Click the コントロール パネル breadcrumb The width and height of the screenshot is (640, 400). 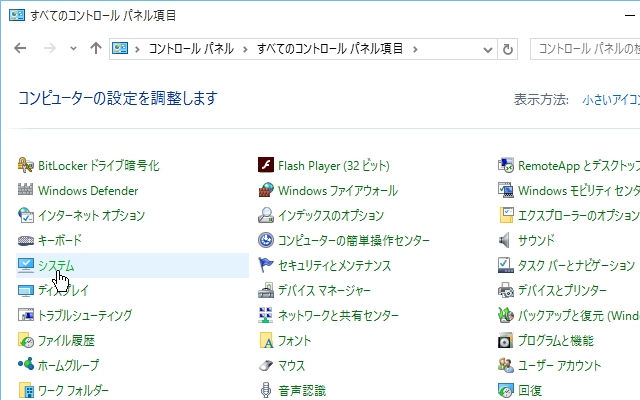click(191, 49)
